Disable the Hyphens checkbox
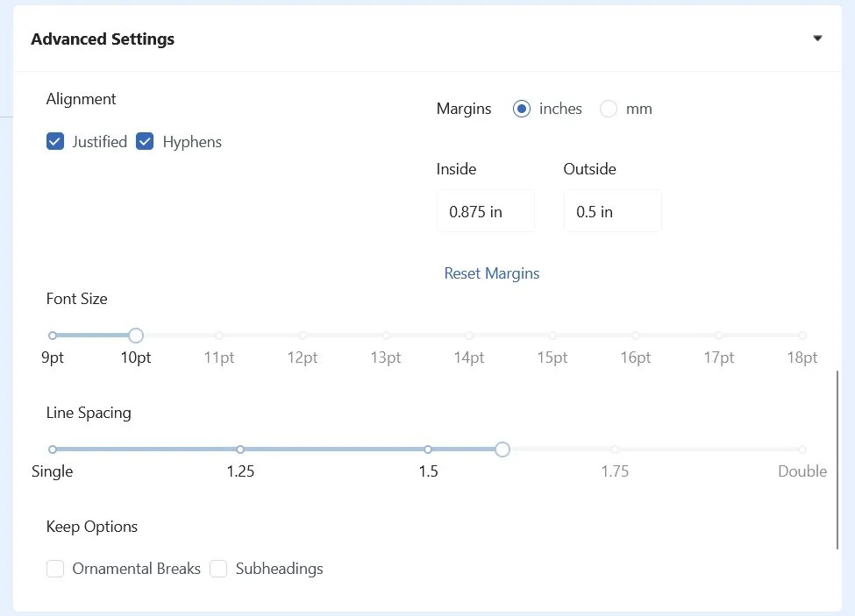Screen dimensions: 855x616 [x=146, y=142]
